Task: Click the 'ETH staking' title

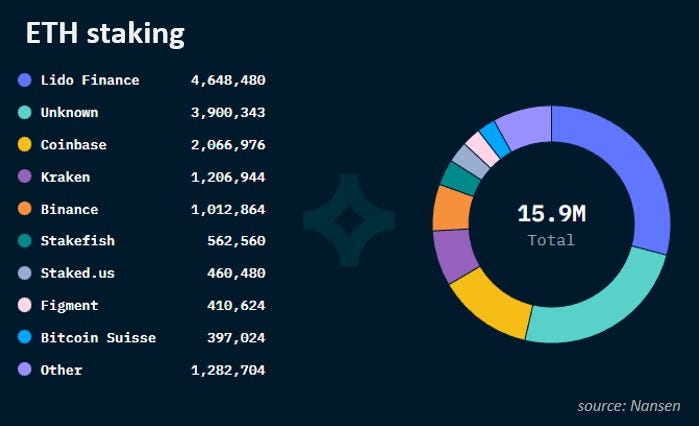Action: [x=105, y=34]
